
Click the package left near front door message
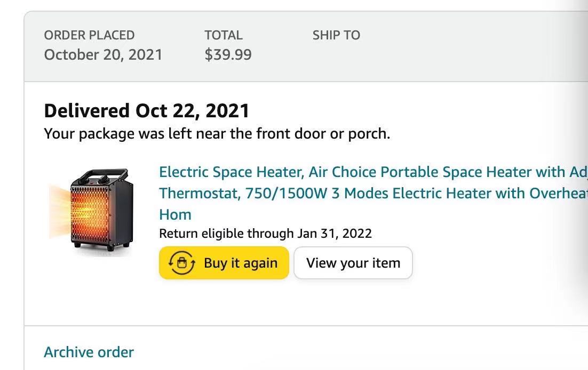click(217, 133)
